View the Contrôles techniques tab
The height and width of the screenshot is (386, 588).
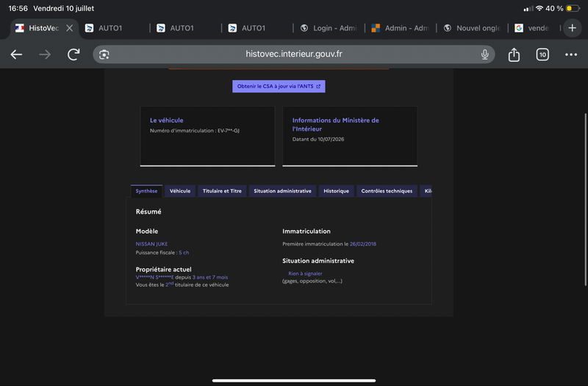387,191
